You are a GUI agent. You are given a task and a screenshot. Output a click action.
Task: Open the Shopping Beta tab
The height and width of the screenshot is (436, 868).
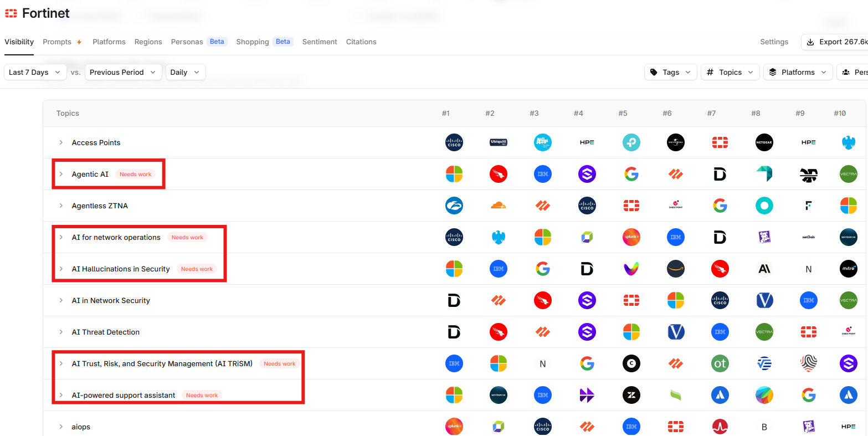[265, 42]
